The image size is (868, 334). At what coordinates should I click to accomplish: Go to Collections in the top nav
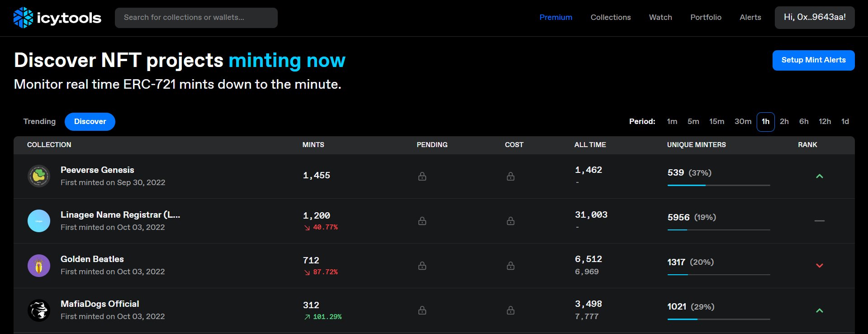611,17
